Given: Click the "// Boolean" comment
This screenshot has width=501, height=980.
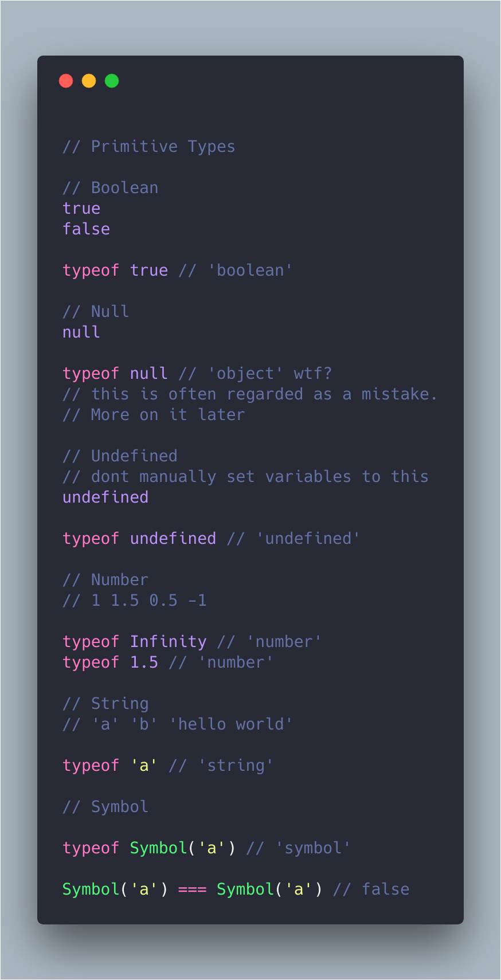Looking at the screenshot, I should pyautogui.click(x=110, y=188).
